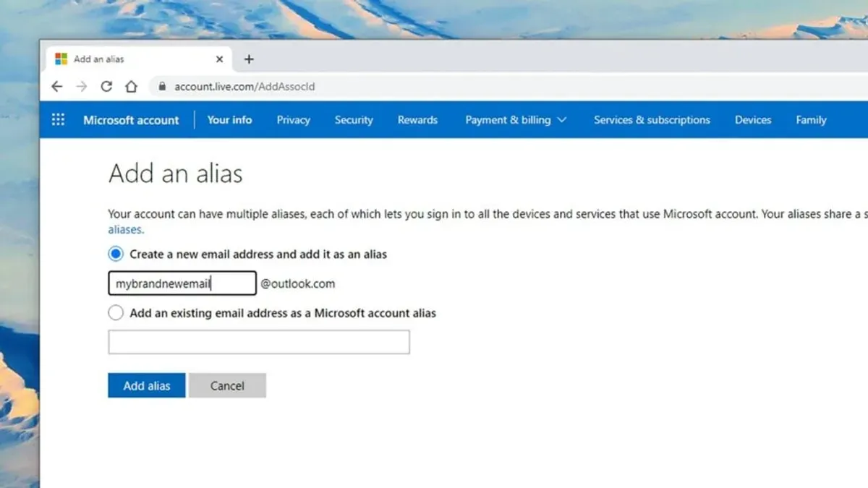Click the browser forward arrow
This screenshot has height=488, width=868.
point(82,87)
